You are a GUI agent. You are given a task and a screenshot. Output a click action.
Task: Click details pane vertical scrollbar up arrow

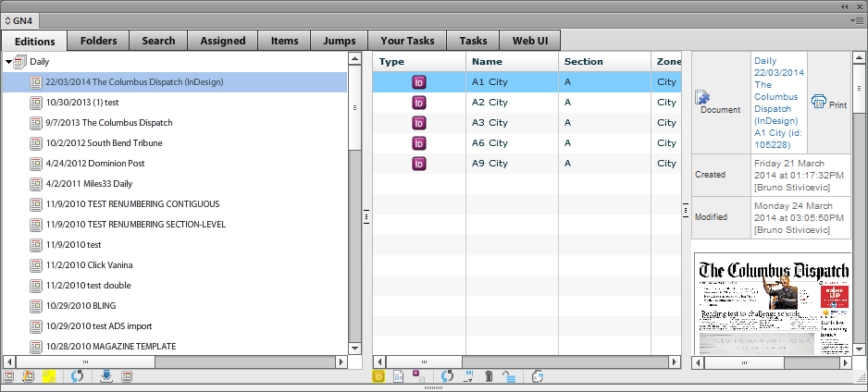coord(859,58)
